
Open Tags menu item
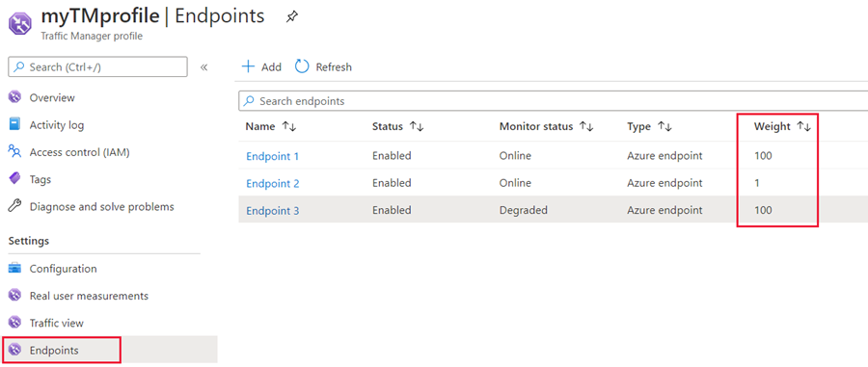(41, 179)
